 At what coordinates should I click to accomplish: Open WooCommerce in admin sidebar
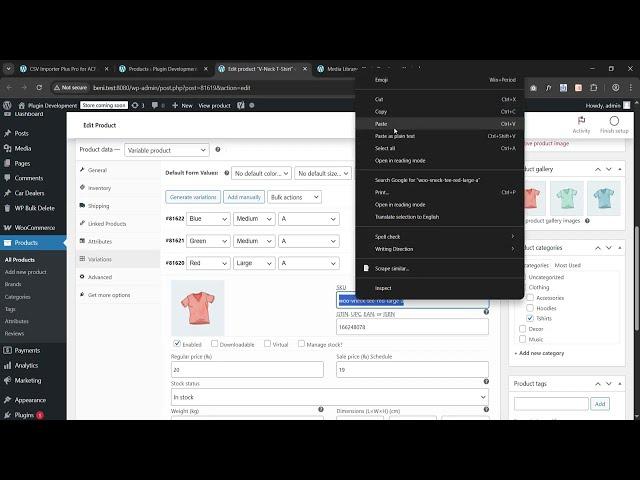pyautogui.click(x=34, y=228)
